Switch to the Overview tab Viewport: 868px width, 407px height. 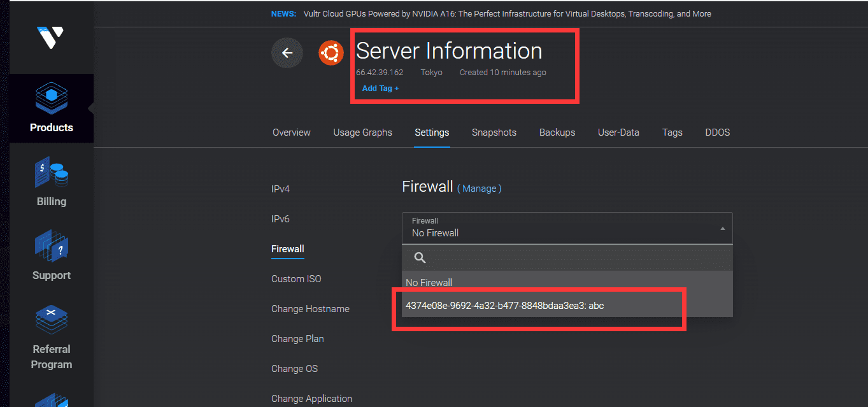292,132
